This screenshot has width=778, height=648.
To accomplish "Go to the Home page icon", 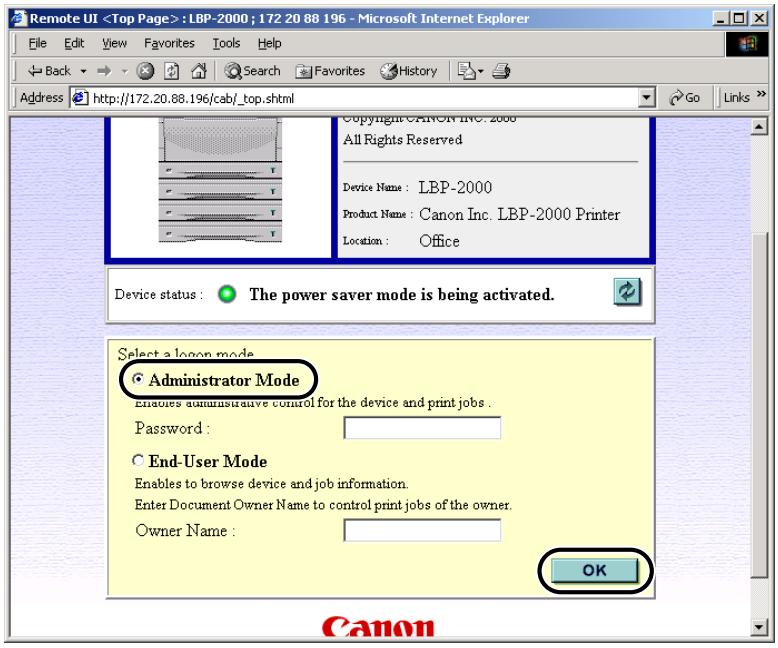I will pos(199,71).
